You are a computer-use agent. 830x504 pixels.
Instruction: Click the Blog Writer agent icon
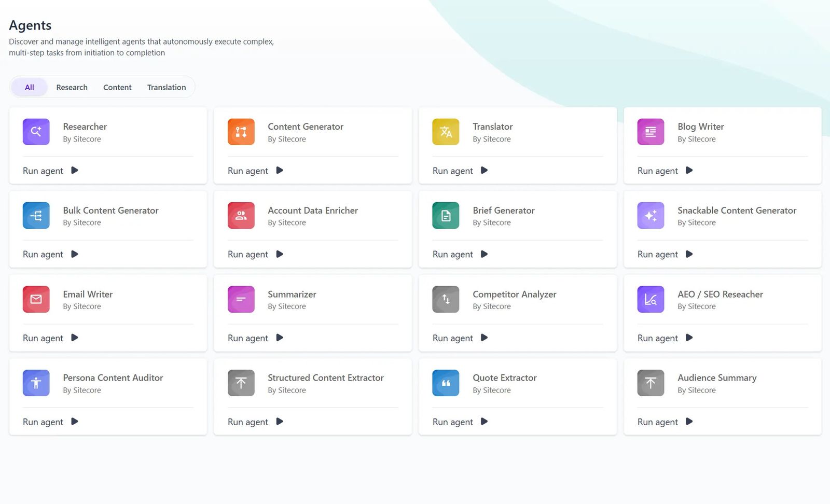[x=651, y=132]
